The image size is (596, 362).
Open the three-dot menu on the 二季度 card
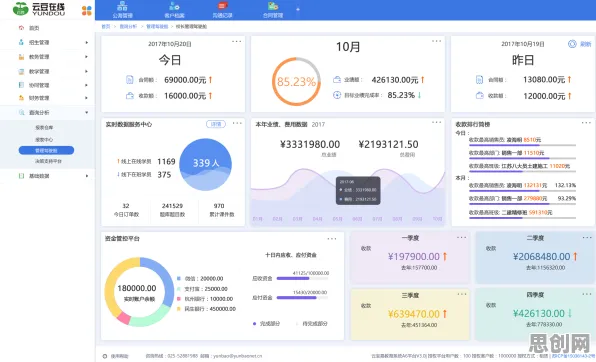(586, 237)
